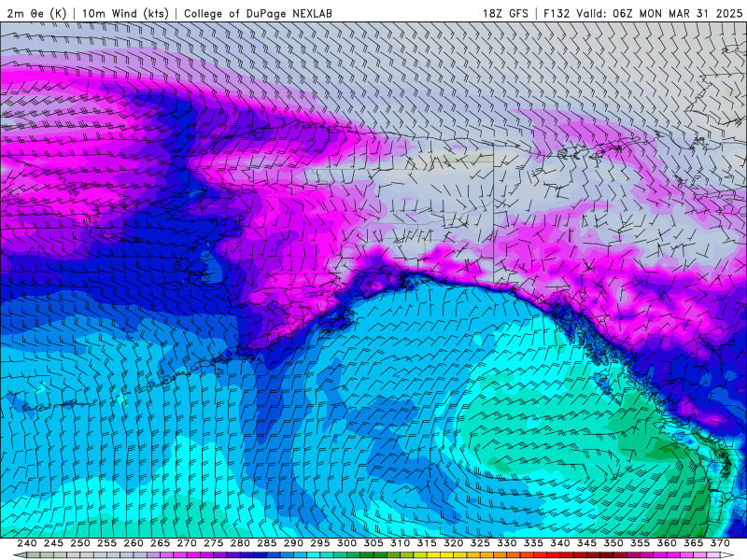Click the 280 scale label

[240, 543]
